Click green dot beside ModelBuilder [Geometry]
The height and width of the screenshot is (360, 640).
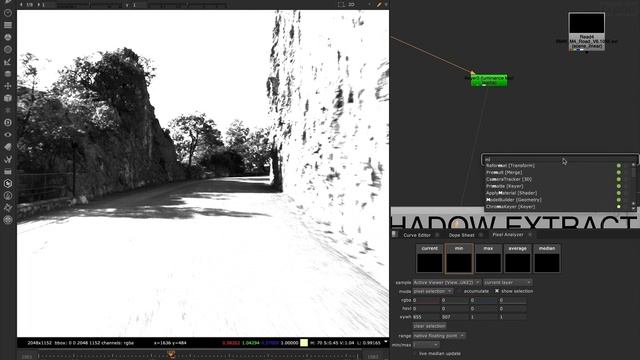pos(618,200)
